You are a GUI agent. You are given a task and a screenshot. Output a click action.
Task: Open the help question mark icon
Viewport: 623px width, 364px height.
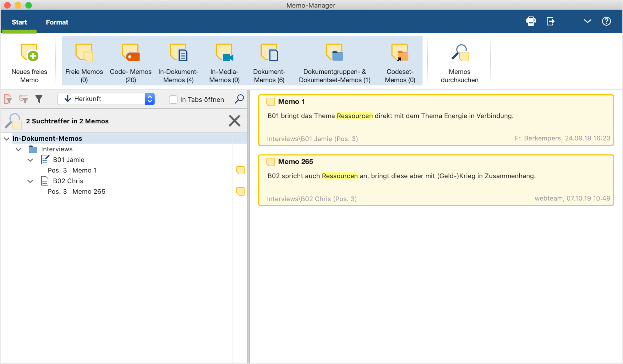pos(606,21)
